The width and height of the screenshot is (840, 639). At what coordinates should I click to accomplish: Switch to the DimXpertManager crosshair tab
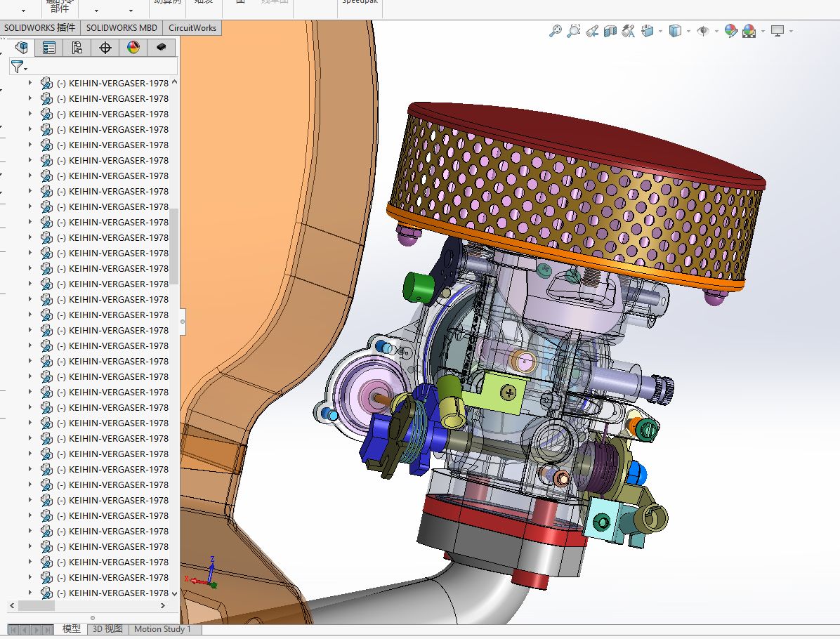tap(105, 48)
